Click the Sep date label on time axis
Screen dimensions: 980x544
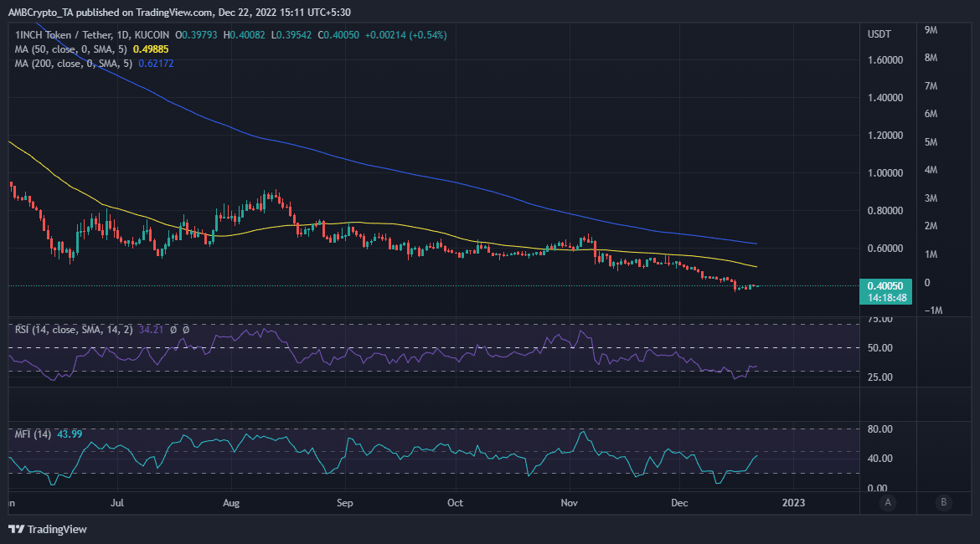344,503
